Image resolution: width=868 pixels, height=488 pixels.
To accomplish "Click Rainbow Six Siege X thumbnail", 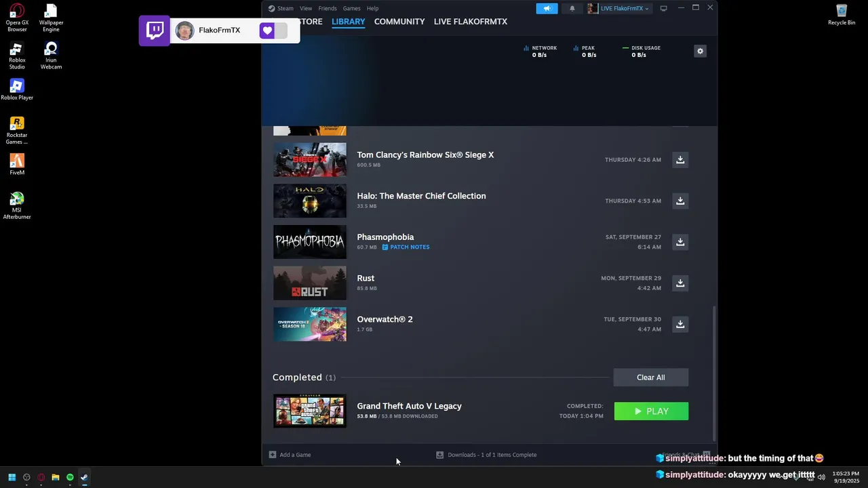I will pos(310,160).
